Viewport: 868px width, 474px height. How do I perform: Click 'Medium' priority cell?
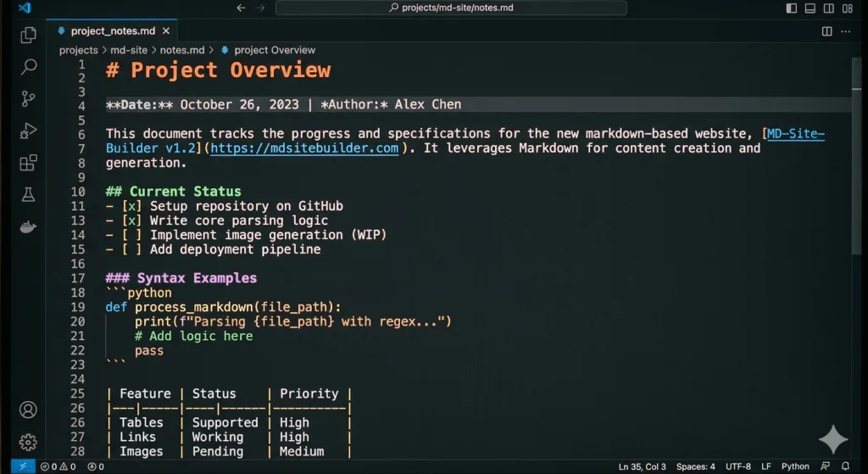tap(302, 451)
